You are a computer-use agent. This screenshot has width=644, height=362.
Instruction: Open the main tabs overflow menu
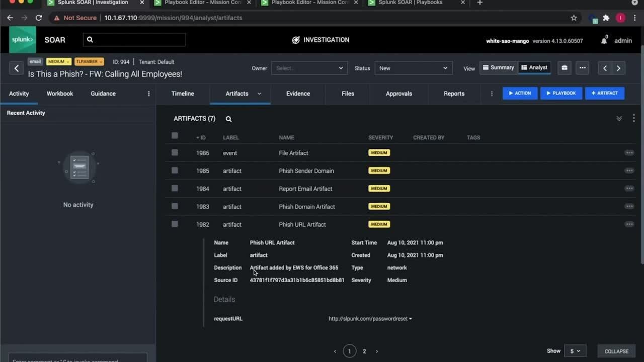point(492,94)
